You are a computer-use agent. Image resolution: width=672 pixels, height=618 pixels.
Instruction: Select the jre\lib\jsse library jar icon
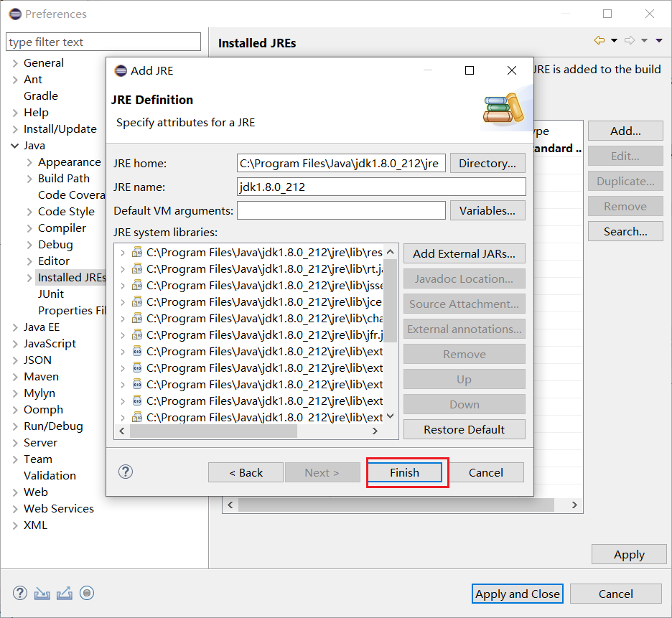tap(136, 286)
